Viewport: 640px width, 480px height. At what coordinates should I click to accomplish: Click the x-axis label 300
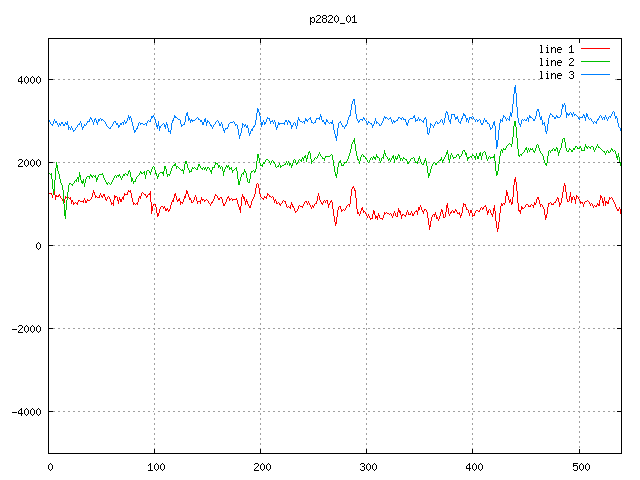tap(368, 467)
